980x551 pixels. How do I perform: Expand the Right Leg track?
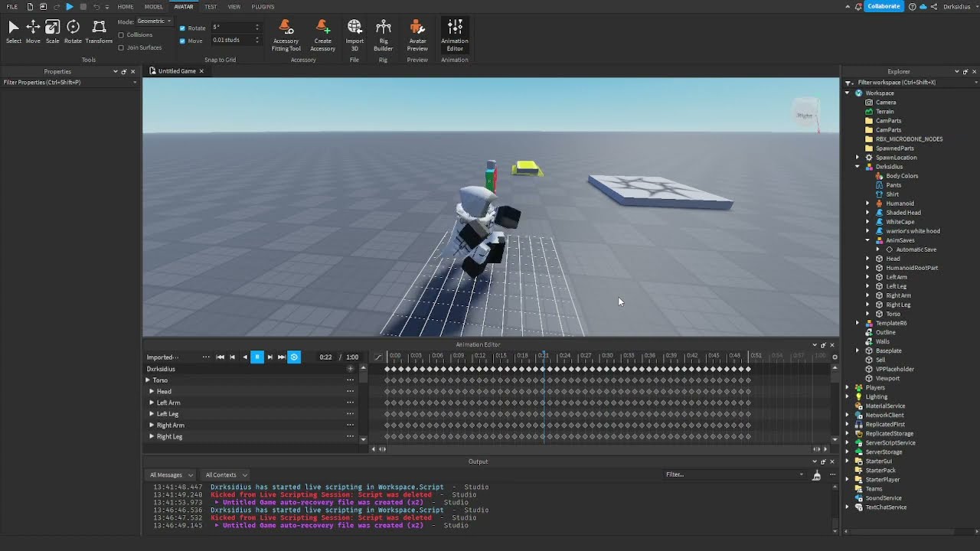(x=152, y=436)
